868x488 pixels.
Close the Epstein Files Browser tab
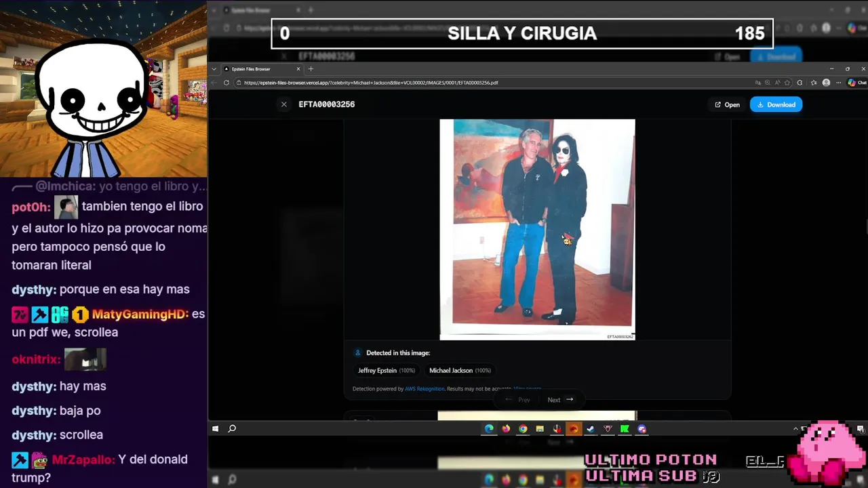[x=298, y=69]
